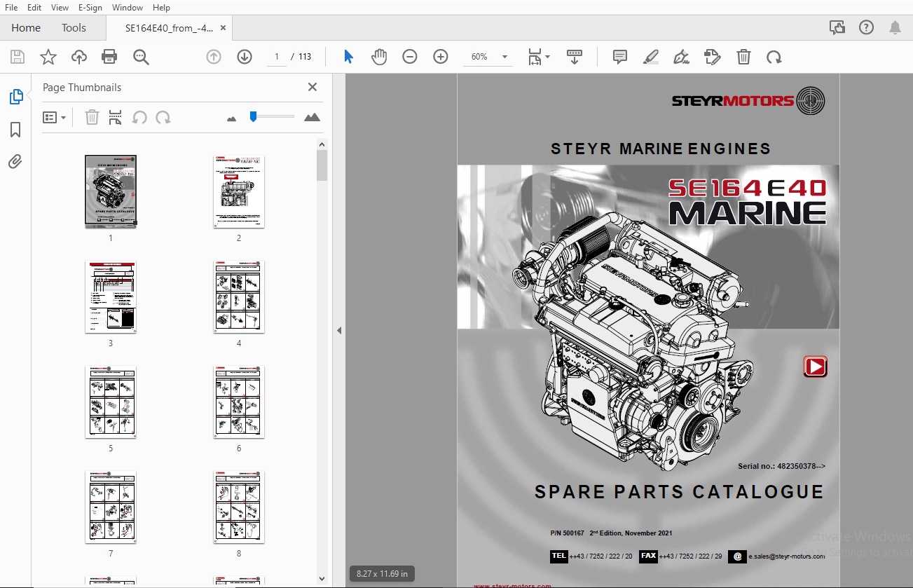Open the Bookmarks sidebar icon
The height and width of the screenshot is (588, 913).
(x=15, y=130)
